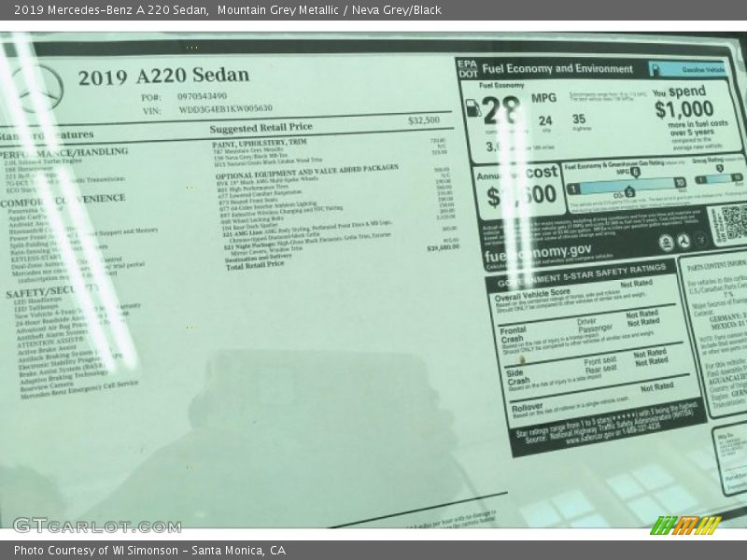Viewport: 747px width, 560px height.
Task: Click 'Mercedes-Benz Emergency Call Service' feature line
Action: tap(79, 389)
